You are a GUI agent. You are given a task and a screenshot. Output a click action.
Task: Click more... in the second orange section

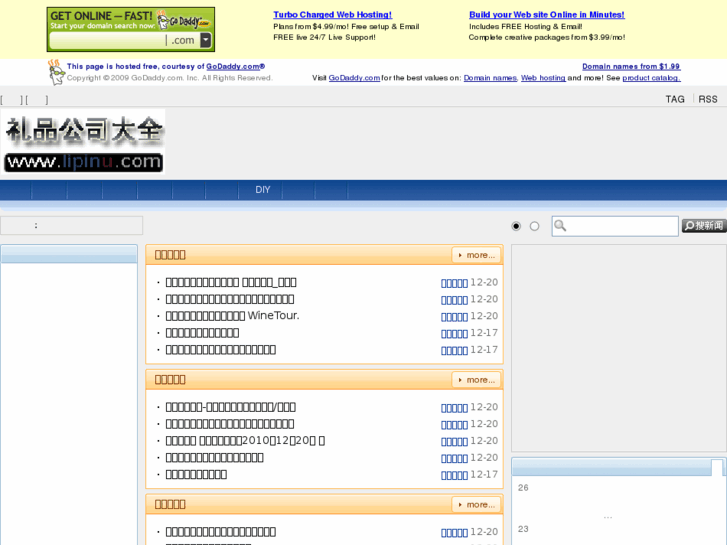pos(476,380)
